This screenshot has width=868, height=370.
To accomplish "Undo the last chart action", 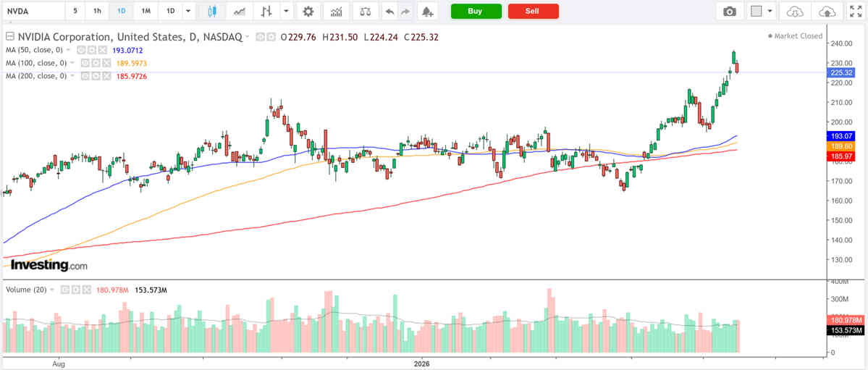I will (x=389, y=11).
